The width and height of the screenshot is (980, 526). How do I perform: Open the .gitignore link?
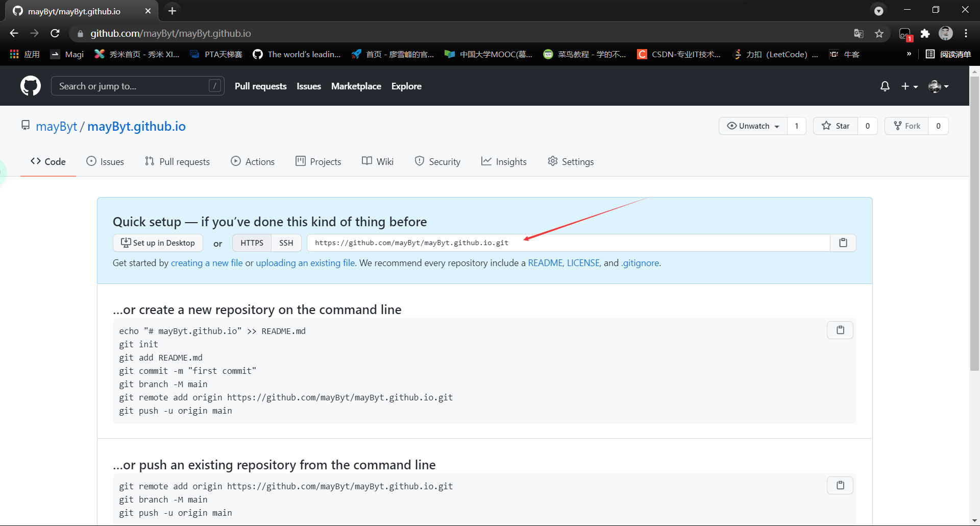[x=640, y=263]
